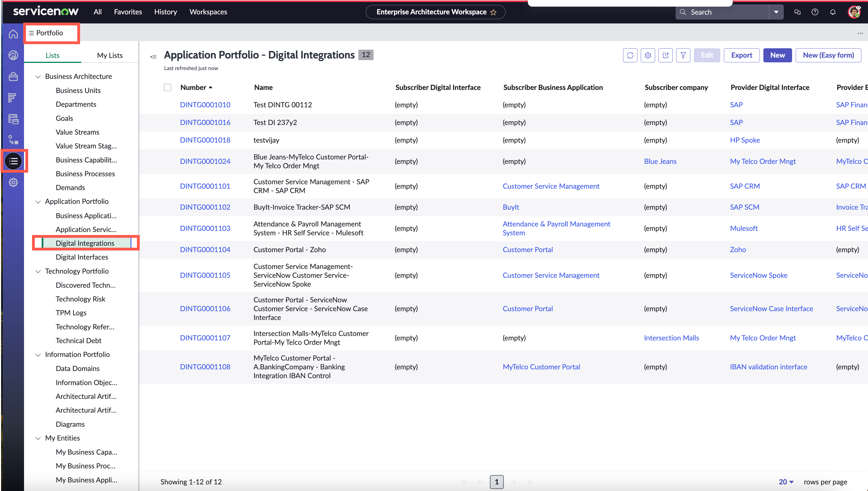The width and height of the screenshot is (868, 491).
Task: Open the All menu
Action: coord(97,12)
